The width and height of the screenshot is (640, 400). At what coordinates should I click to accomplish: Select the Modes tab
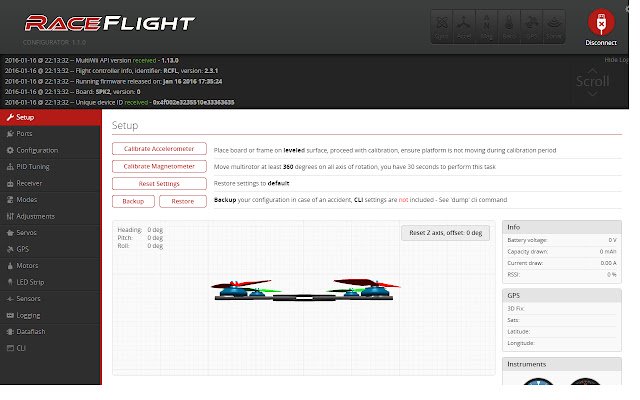click(x=51, y=200)
